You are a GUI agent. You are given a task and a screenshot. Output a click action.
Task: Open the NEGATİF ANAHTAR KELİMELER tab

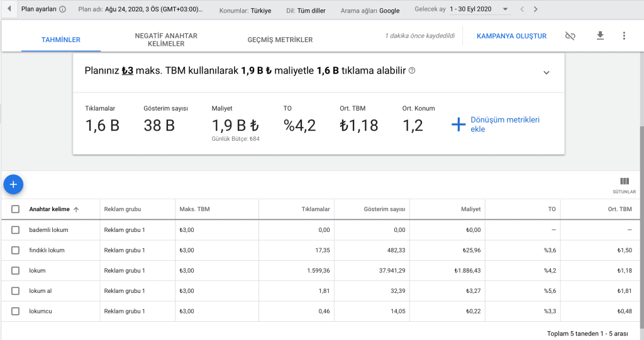pos(166,40)
